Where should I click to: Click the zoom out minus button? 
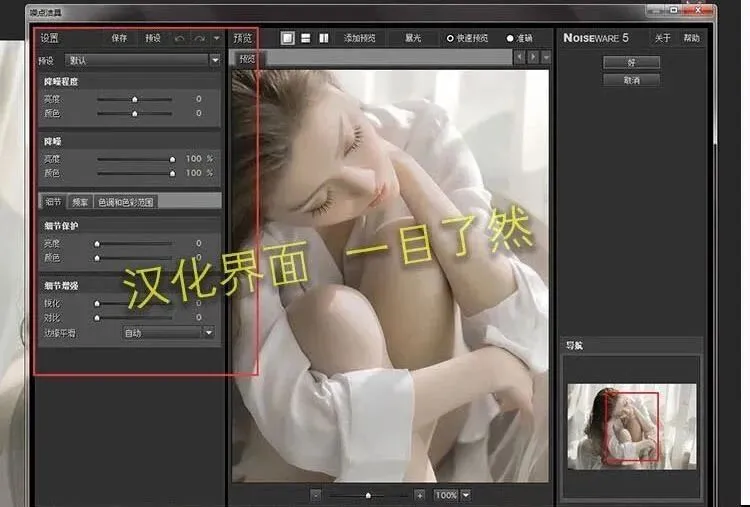click(x=315, y=495)
